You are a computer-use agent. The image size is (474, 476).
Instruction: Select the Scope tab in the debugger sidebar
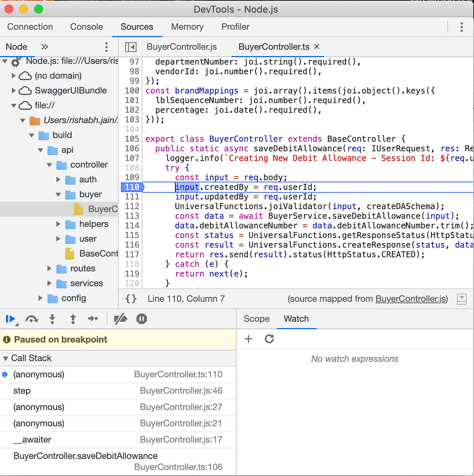point(256,319)
